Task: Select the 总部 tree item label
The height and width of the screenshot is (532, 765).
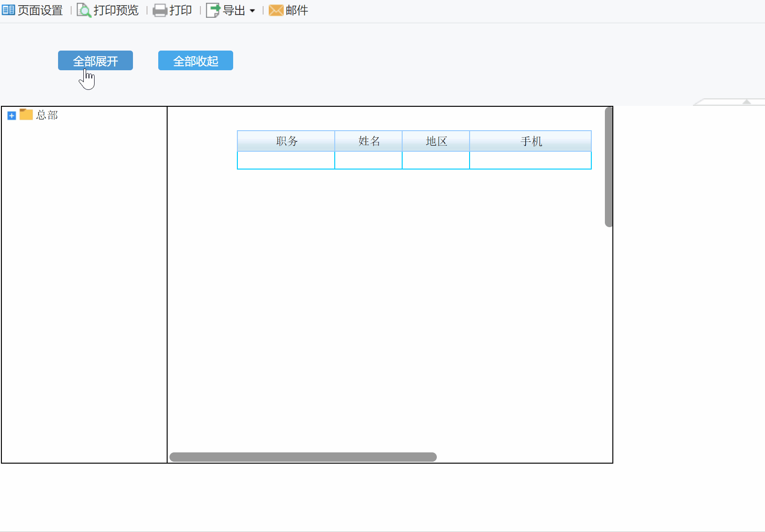Action: tap(47, 115)
